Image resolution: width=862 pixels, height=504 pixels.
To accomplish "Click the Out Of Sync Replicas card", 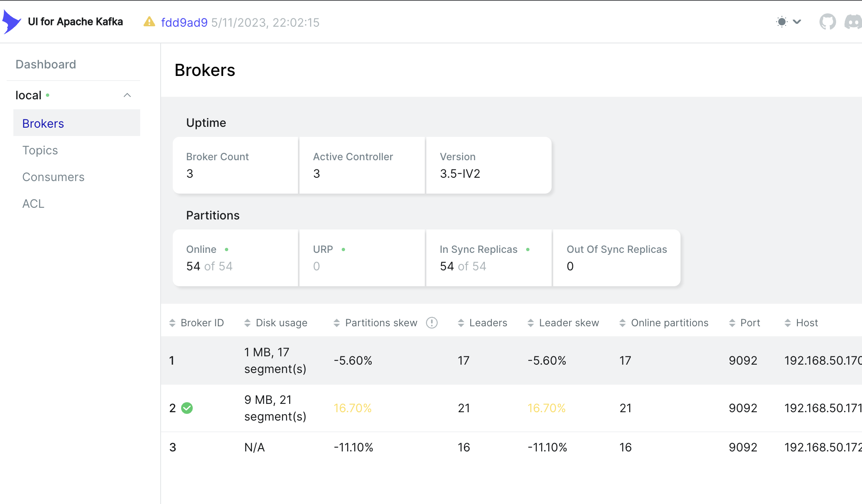I will [x=617, y=258].
